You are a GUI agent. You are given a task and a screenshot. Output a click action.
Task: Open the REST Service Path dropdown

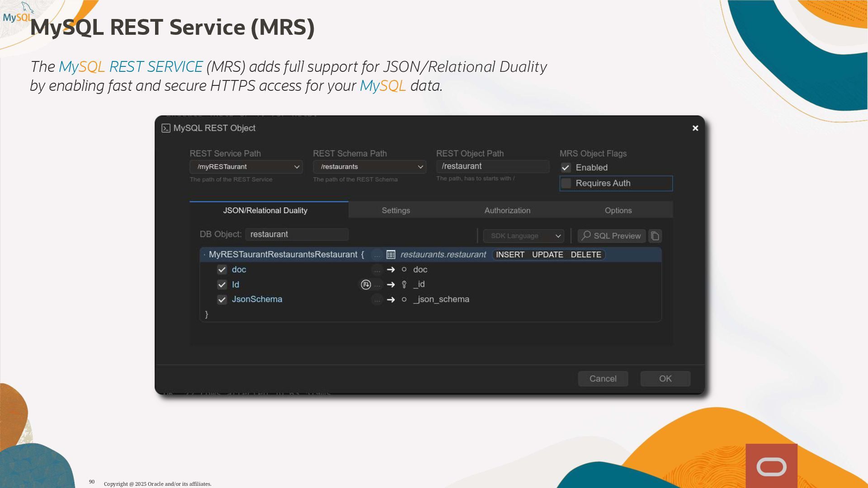tap(246, 167)
